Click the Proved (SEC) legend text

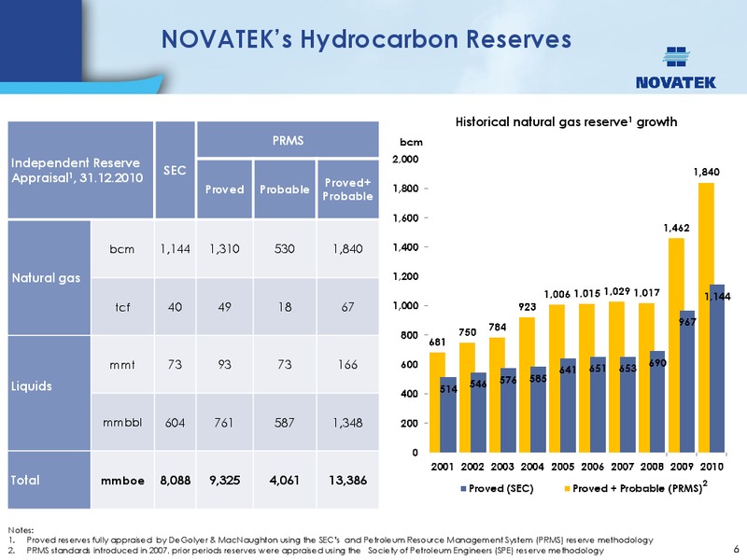(x=501, y=489)
